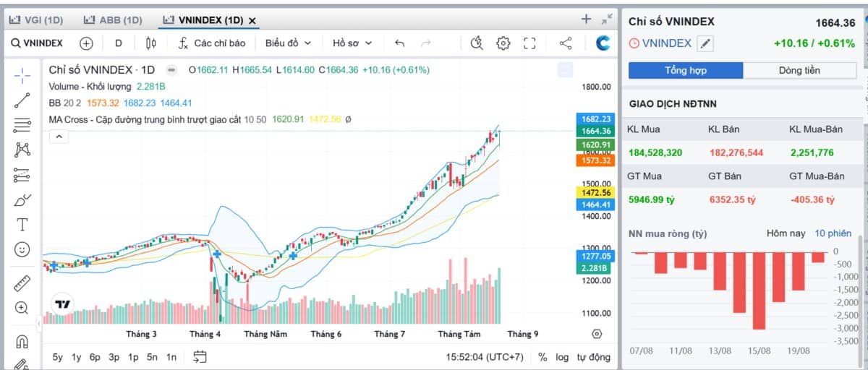Click the VNINDEX link in right panel

click(667, 43)
